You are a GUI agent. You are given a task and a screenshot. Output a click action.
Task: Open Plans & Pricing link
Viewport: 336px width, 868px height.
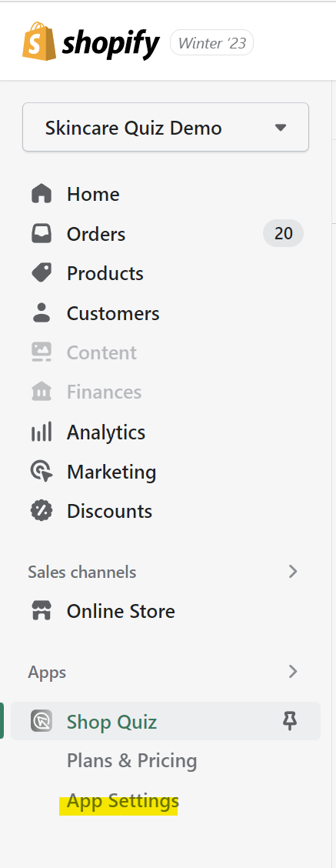pyautogui.click(x=131, y=761)
